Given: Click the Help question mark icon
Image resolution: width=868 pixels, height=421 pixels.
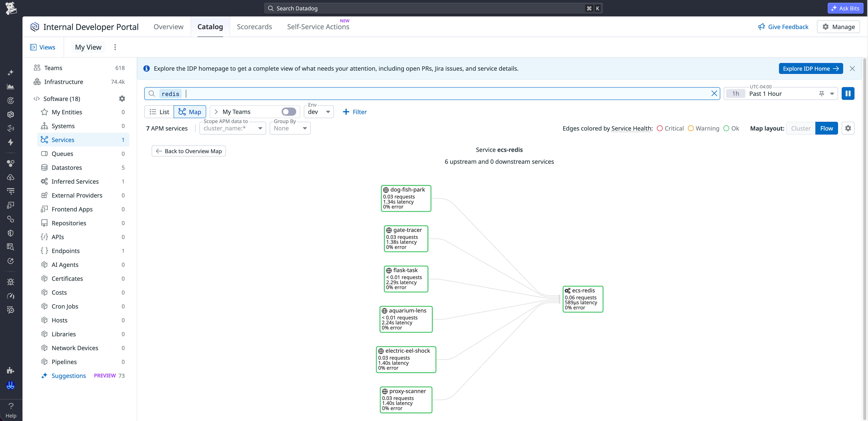Looking at the screenshot, I should coord(11,406).
